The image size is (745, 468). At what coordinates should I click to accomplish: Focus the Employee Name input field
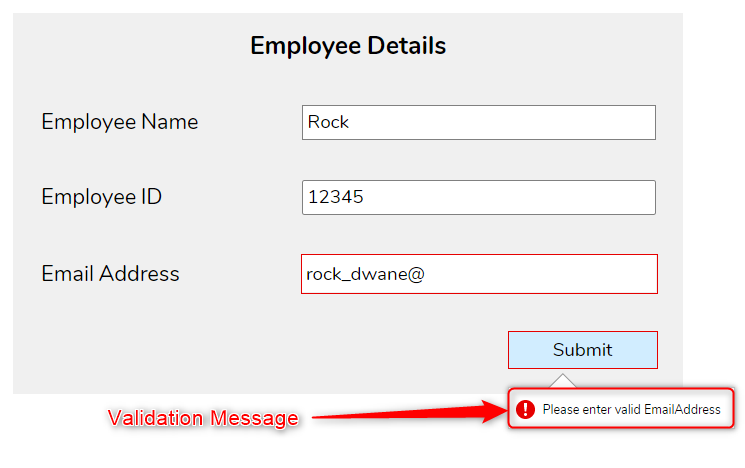pyautogui.click(x=479, y=123)
